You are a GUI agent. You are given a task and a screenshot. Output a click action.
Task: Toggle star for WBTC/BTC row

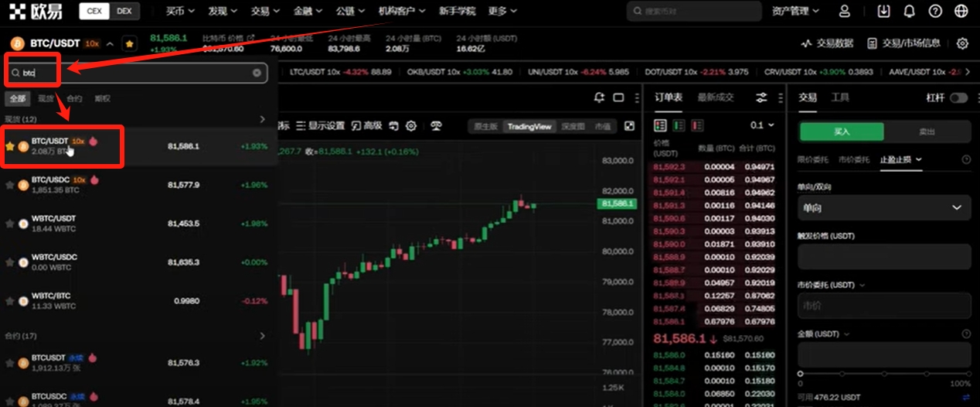(x=10, y=301)
